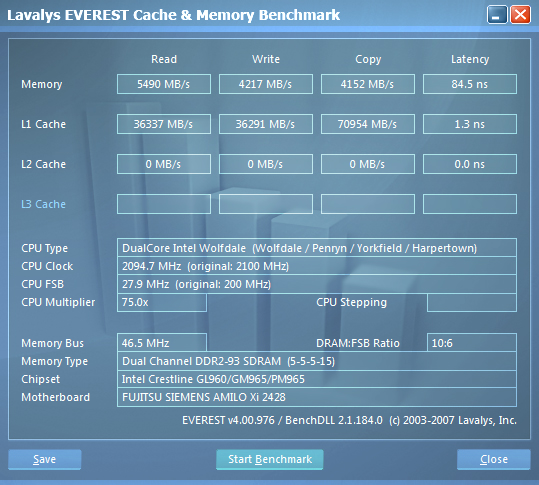
Task: Click the L2 Cache row label
Action: [x=43, y=164]
